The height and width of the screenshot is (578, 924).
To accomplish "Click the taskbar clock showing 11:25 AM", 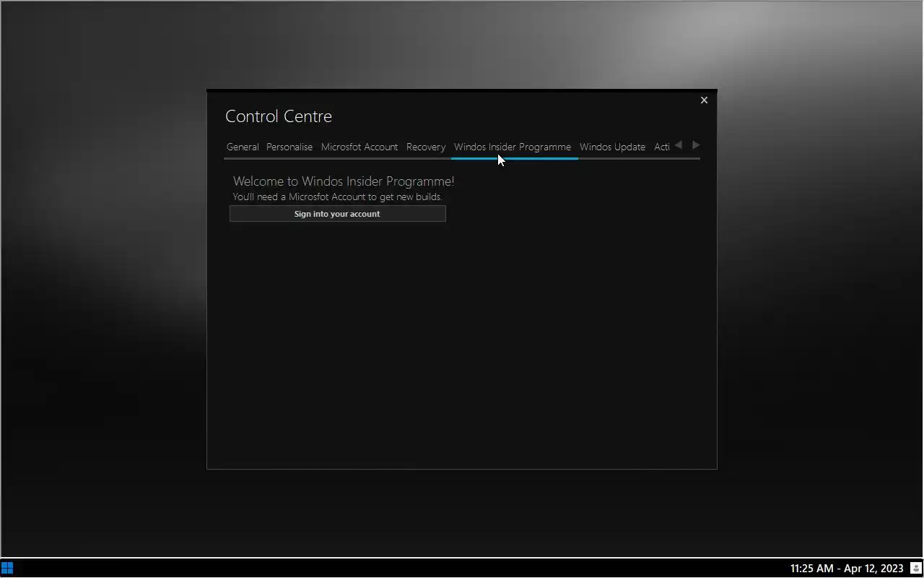I will click(847, 569).
